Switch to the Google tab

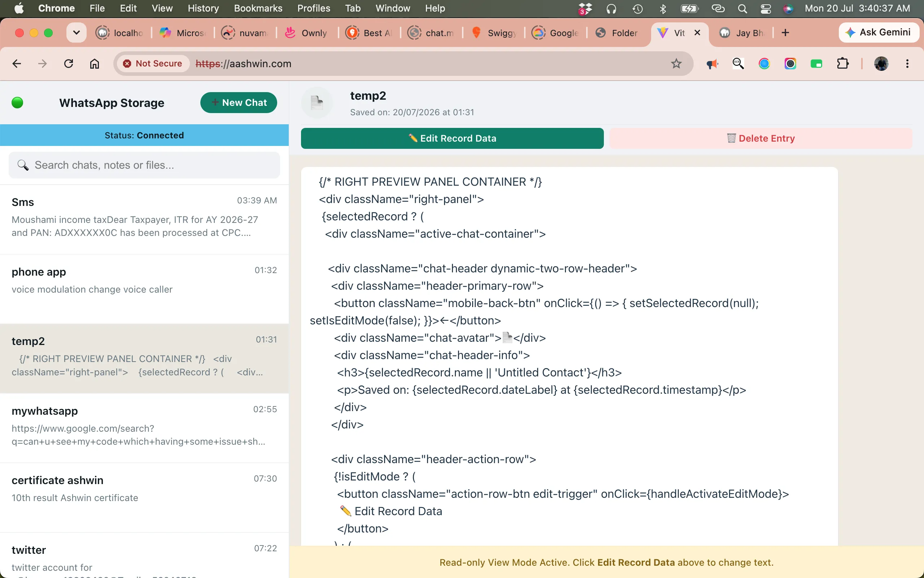(x=555, y=33)
